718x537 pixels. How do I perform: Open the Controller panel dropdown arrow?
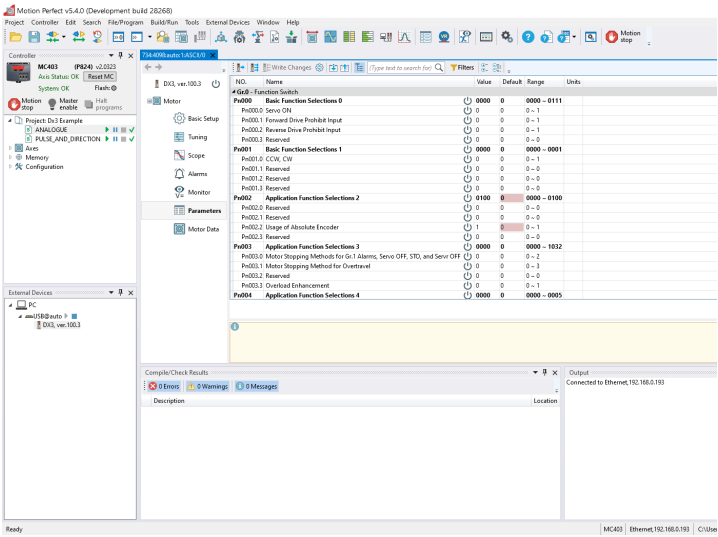111,55
